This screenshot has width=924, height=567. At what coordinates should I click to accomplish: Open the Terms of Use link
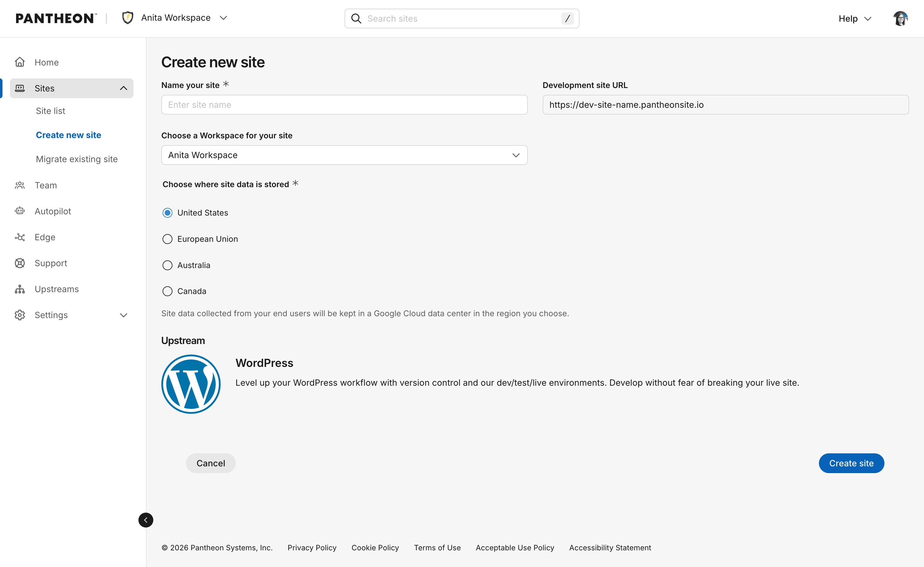click(x=437, y=548)
